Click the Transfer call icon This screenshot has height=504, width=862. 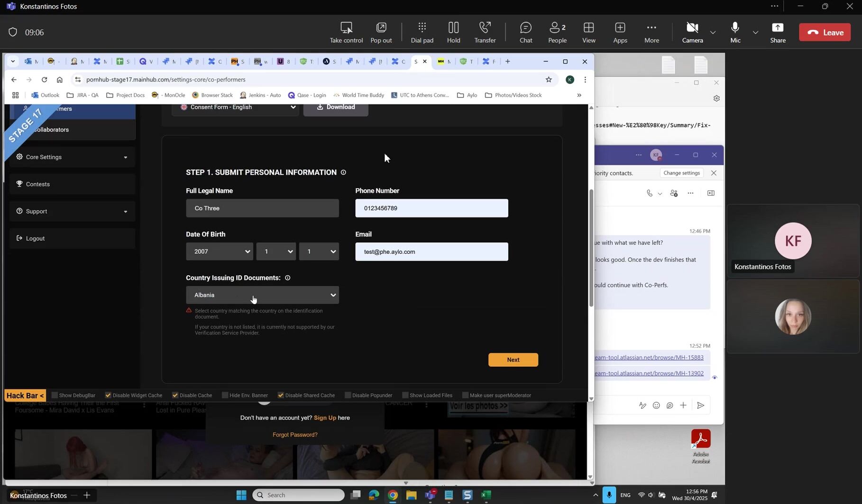(x=485, y=32)
